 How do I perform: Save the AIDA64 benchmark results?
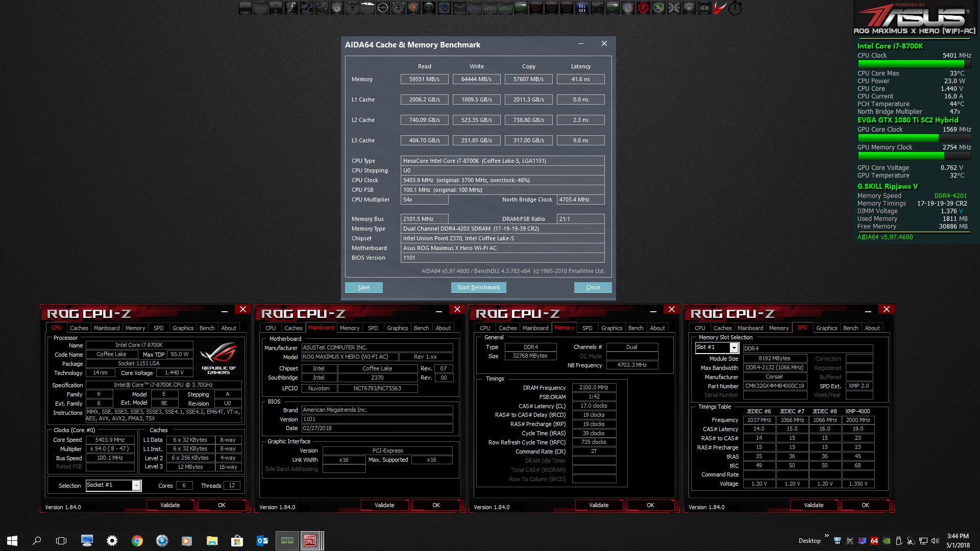pos(363,287)
